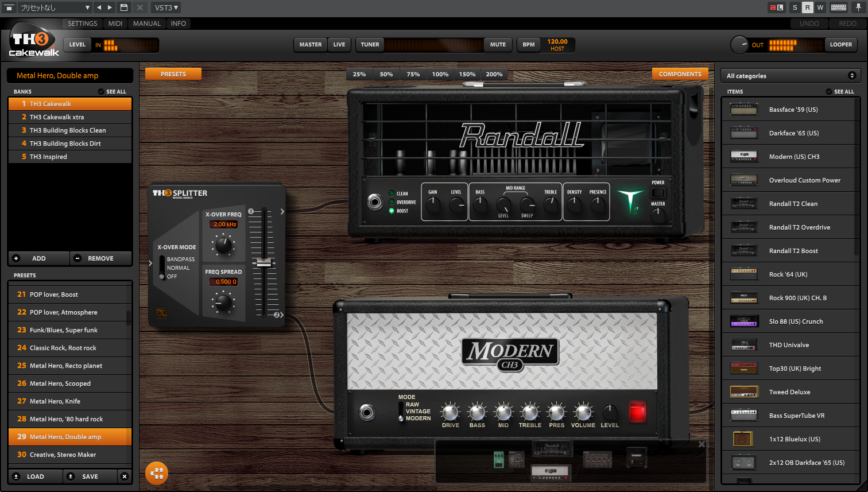
Task: Set zoom to 50%
Action: pos(386,74)
